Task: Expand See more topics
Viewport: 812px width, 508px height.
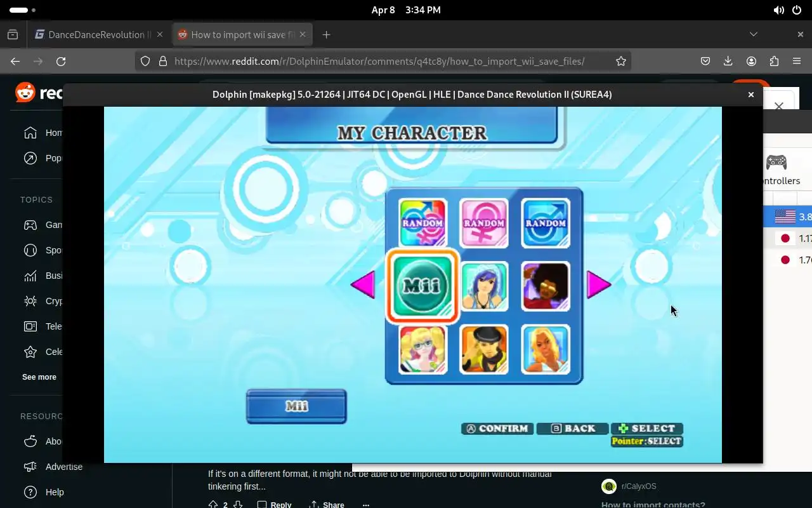Action: tap(39, 377)
